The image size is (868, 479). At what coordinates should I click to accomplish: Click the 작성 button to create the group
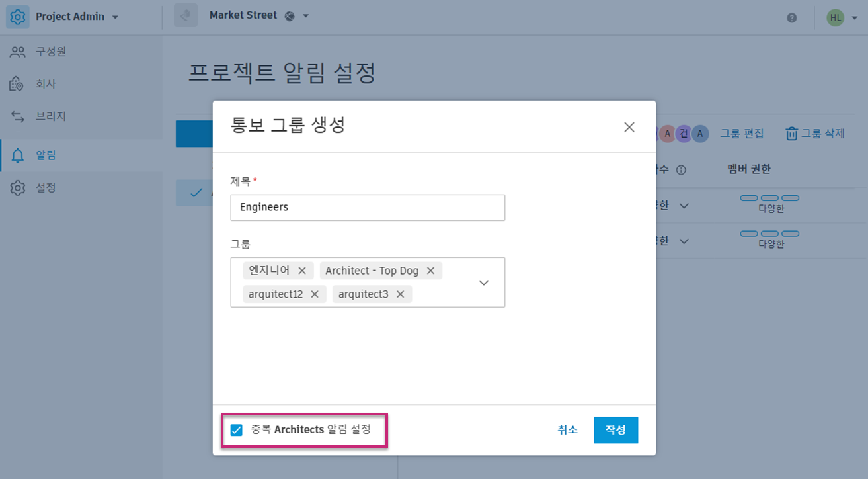click(x=615, y=429)
